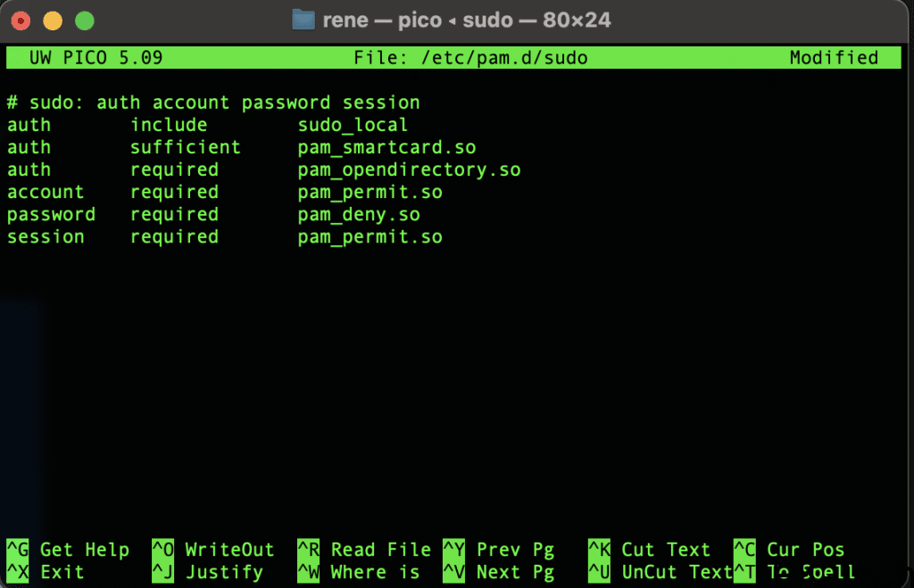Image resolution: width=914 pixels, height=588 pixels.
Task: Click the File: /etc/pam.d/sudo header text
Action: point(470,58)
